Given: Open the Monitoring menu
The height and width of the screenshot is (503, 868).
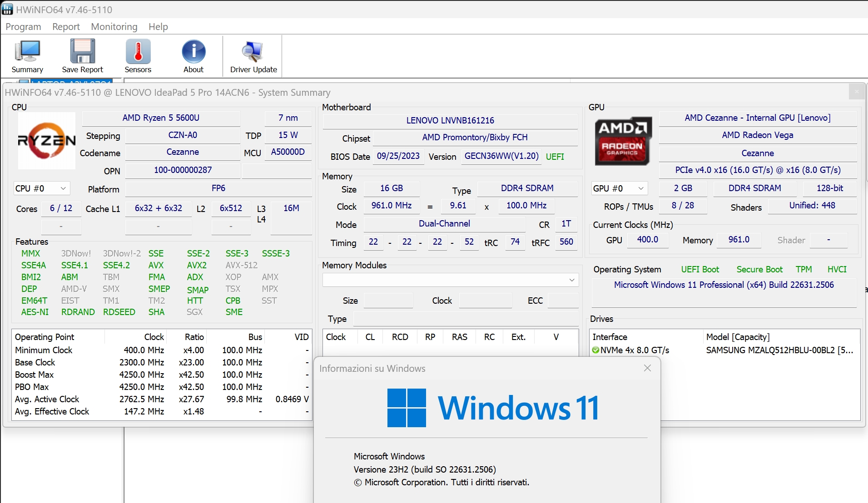Looking at the screenshot, I should coord(114,27).
